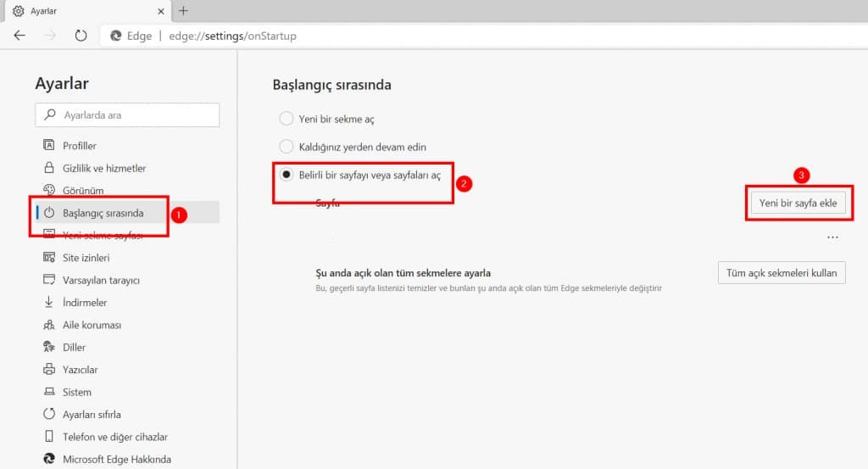
Task: Open Gizlilik ve hizmetler lock icon
Action: (48, 168)
